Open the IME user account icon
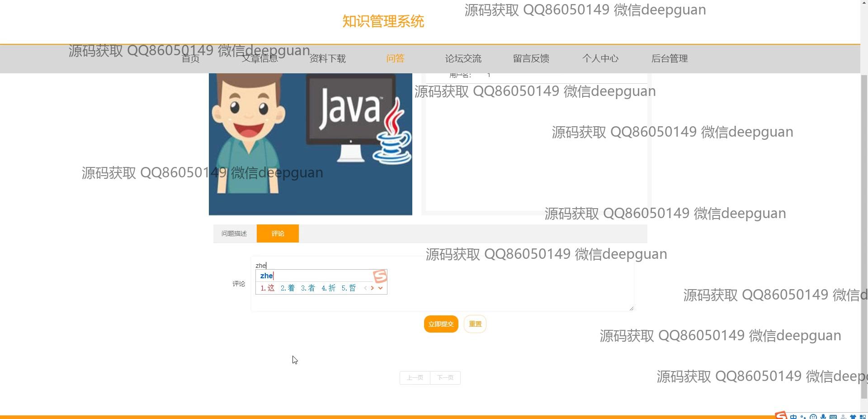 tap(843, 417)
